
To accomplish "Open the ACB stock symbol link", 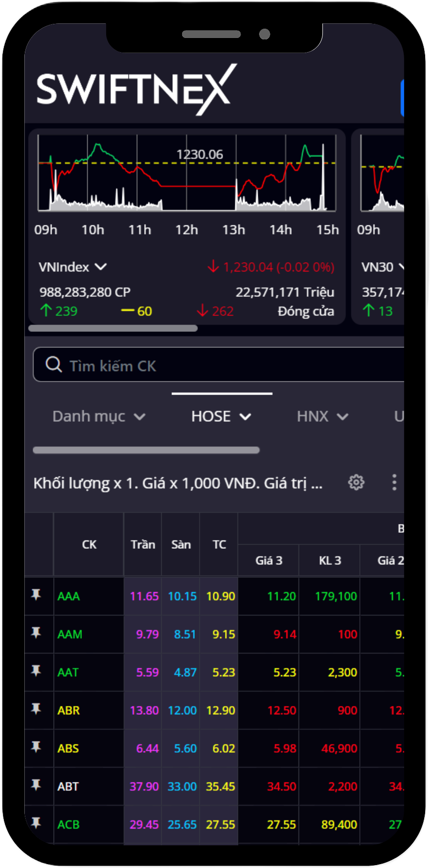I will coord(69,825).
